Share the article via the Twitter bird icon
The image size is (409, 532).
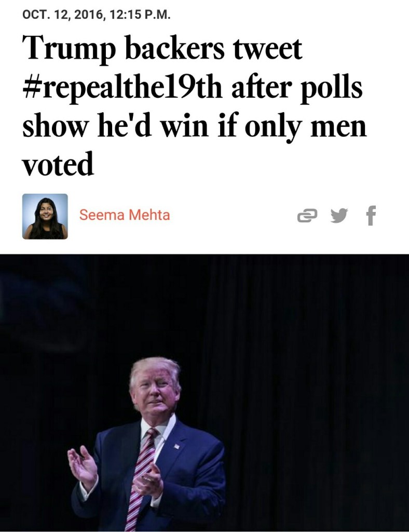pos(339,216)
